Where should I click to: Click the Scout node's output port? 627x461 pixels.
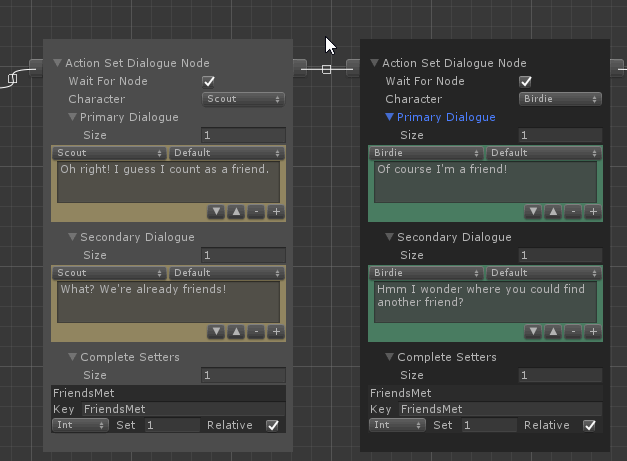[300, 68]
